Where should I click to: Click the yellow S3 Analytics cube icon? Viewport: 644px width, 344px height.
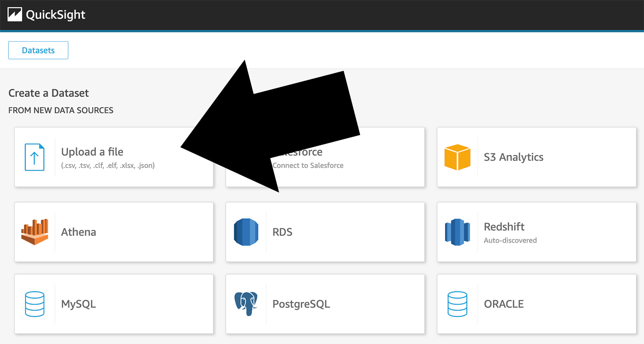click(x=457, y=157)
